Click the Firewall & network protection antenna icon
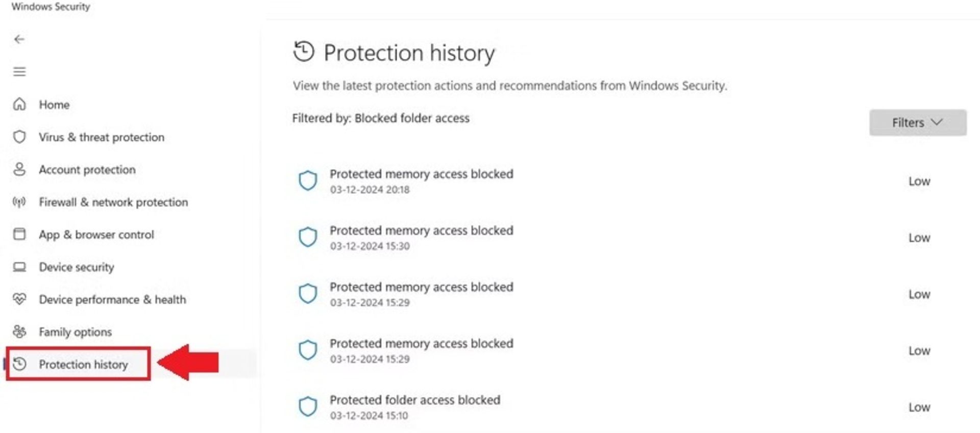Screen dimensions: 980x433 pos(19,202)
